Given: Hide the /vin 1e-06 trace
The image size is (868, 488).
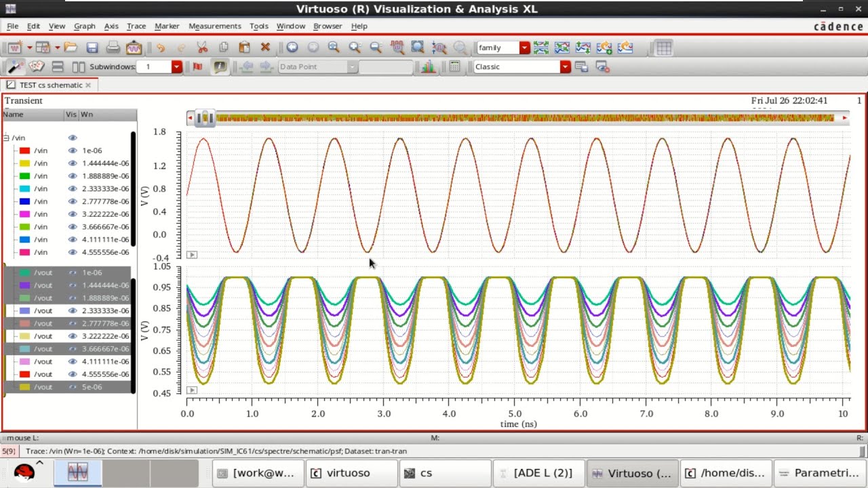Looking at the screenshot, I should (73, 150).
